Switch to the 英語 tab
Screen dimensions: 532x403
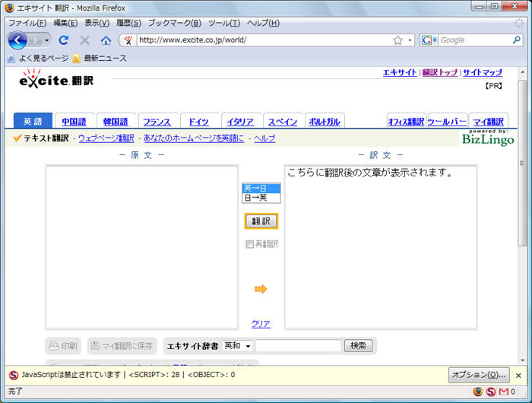pyautogui.click(x=33, y=121)
